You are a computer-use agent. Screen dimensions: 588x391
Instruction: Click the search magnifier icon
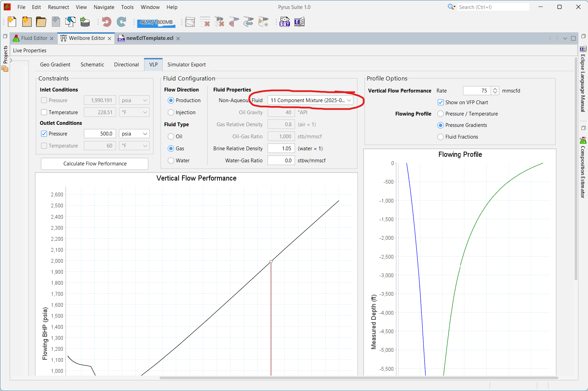coord(451,7)
